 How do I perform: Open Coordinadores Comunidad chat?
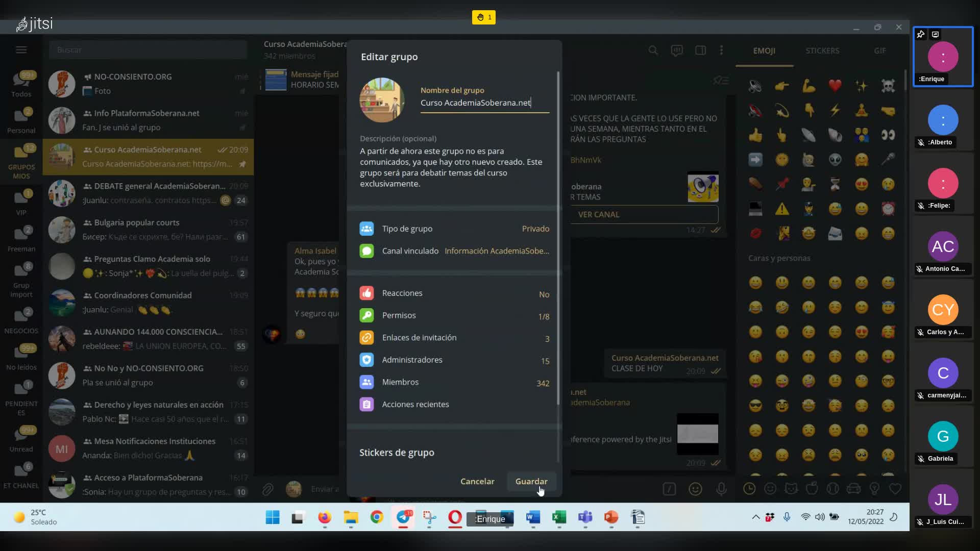149,303
